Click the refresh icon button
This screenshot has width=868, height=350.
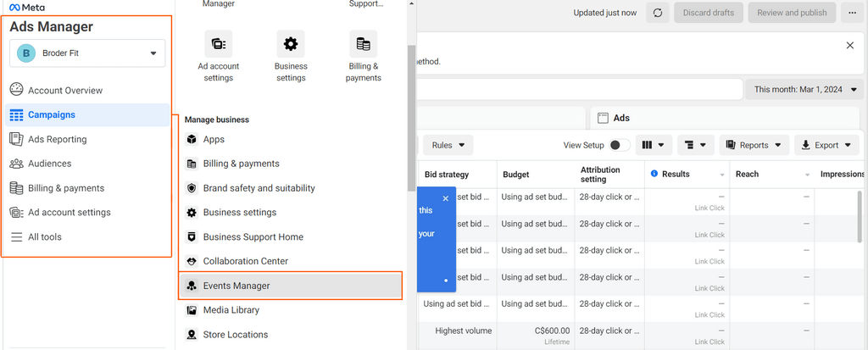[658, 13]
